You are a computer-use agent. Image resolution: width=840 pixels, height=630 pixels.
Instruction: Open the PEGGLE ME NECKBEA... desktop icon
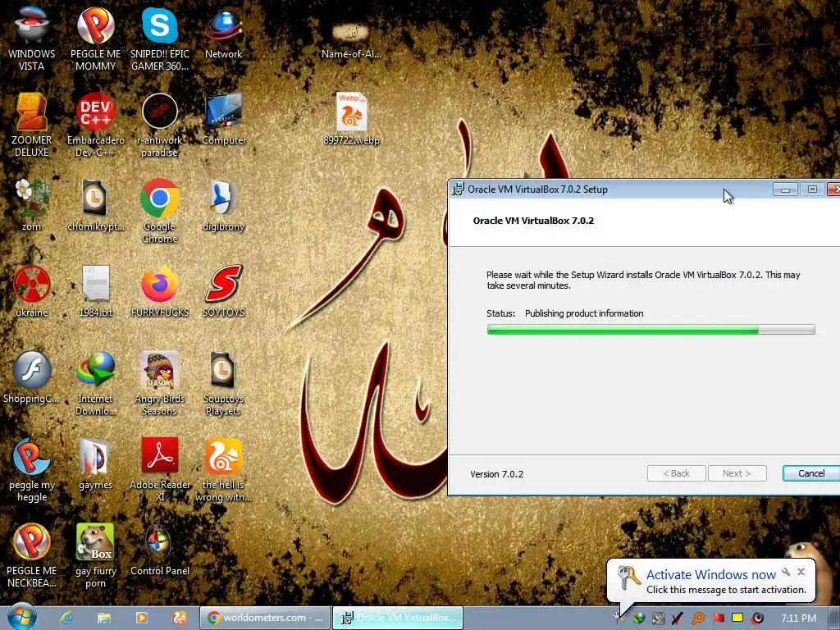[32, 556]
